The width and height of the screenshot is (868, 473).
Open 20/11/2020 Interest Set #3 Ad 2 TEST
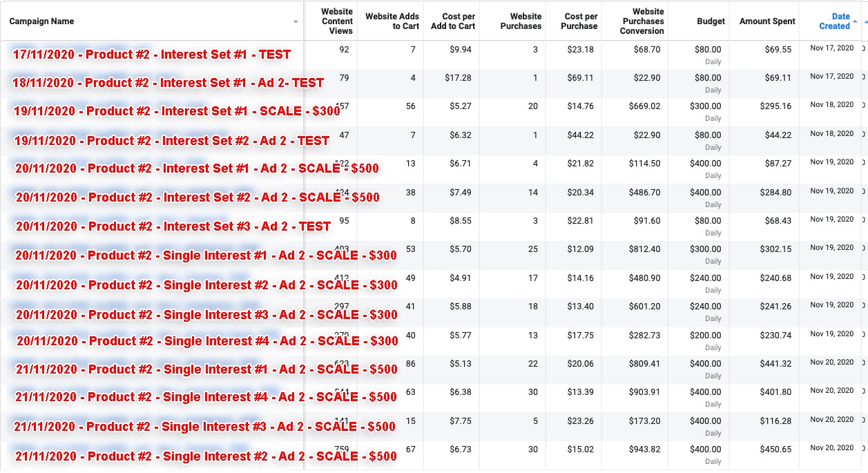pyautogui.click(x=173, y=226)
